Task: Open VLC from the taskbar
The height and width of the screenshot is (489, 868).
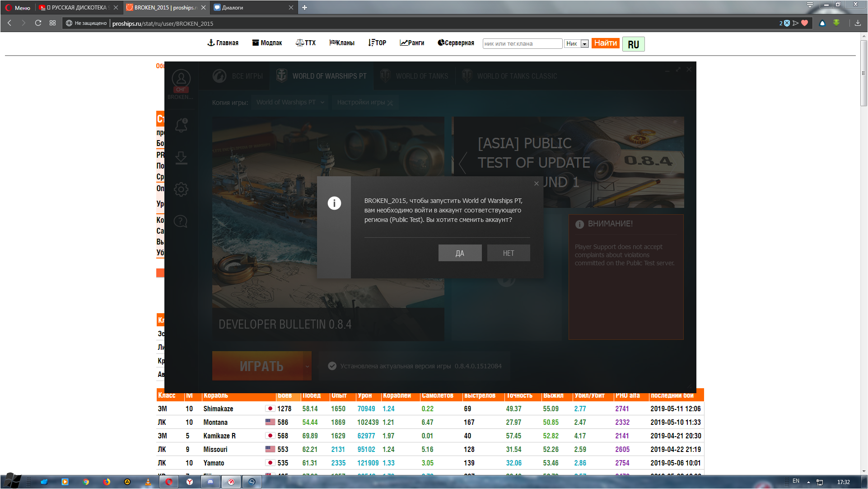Action: pyautogui.click(x=148, y=482)
